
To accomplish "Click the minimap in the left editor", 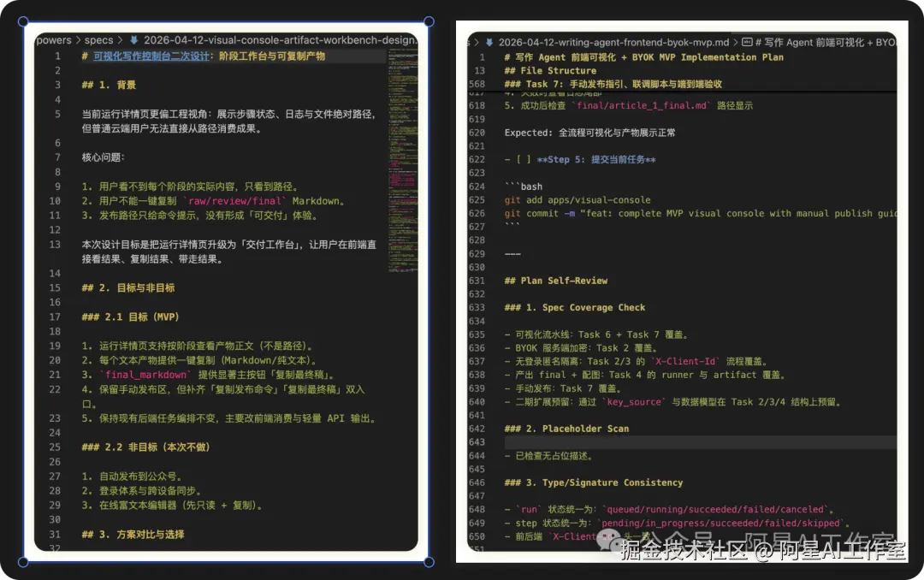I will (x=403, y=159).
